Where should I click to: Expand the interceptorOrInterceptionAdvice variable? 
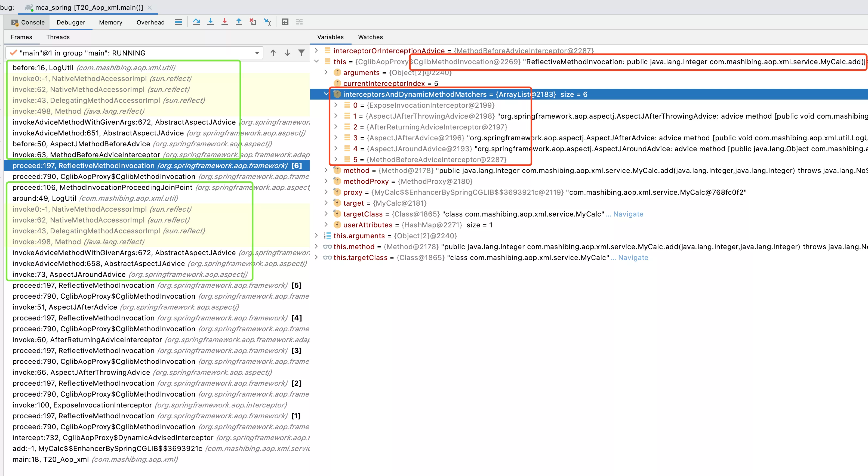[x=316, y=51]
